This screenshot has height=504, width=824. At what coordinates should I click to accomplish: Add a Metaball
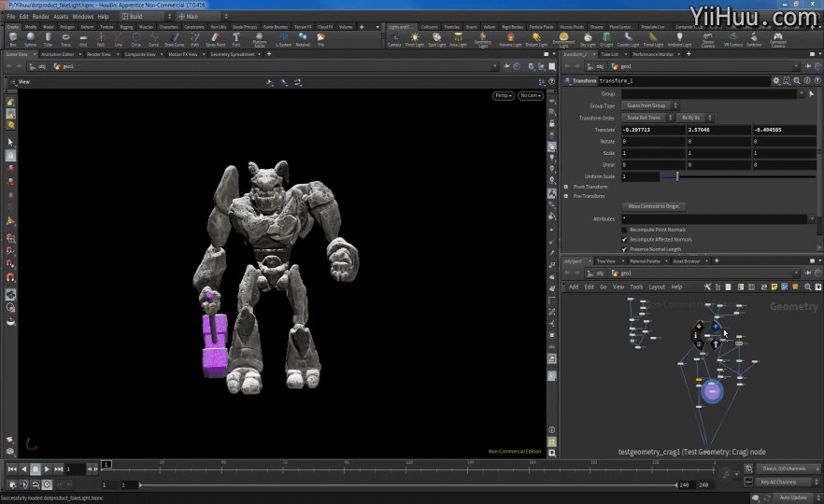(x=303, y=39)
